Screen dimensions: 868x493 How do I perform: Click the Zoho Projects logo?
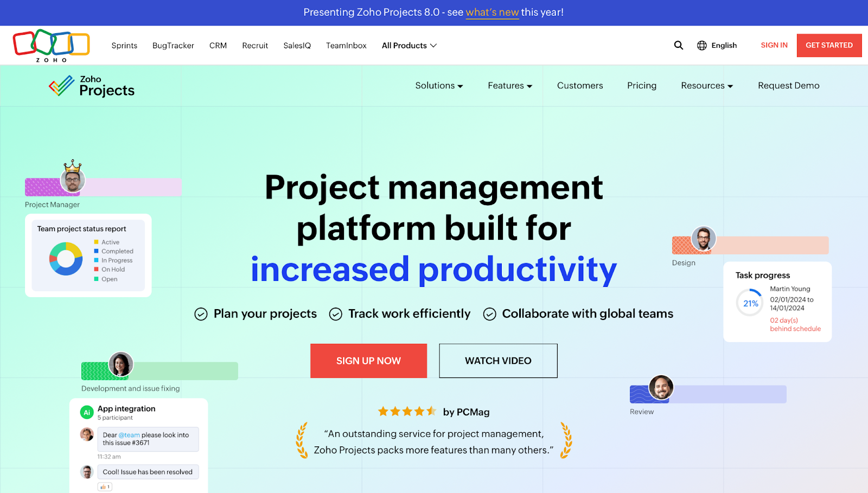tap(91, 85)
